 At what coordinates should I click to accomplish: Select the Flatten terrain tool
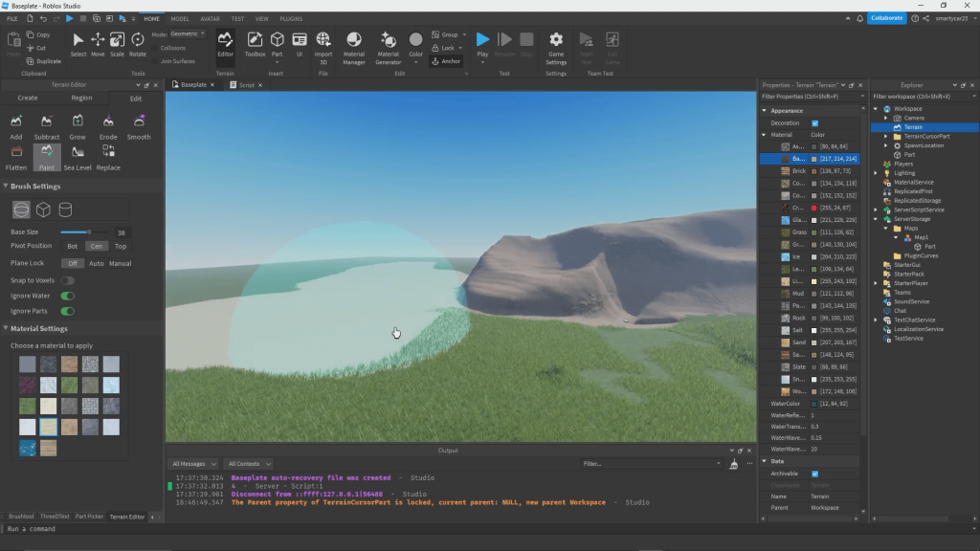tap(16, 158)
